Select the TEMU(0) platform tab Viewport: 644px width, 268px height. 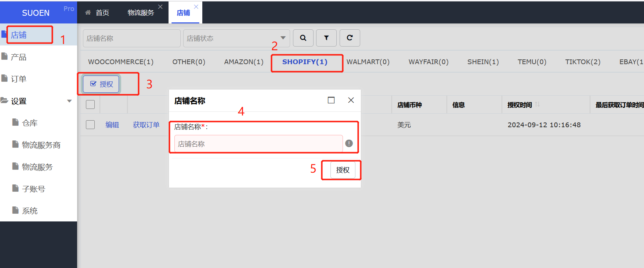click(x=532, y=62)
